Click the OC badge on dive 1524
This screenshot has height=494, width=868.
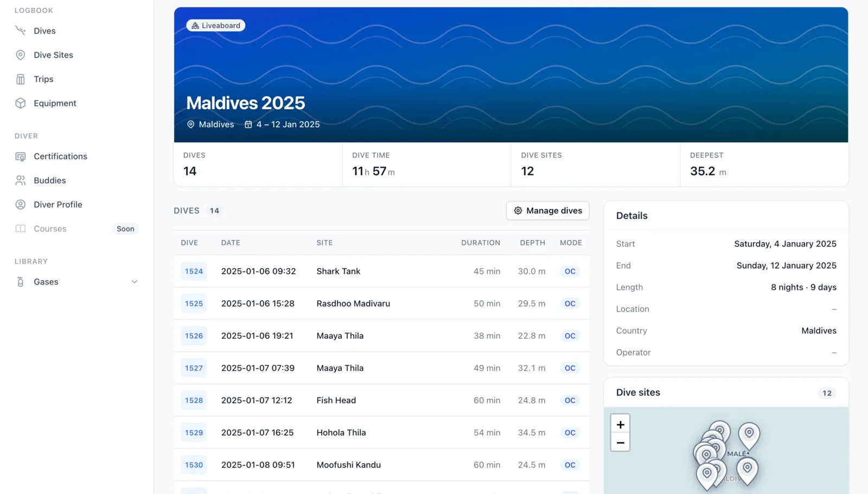[570, 271]
